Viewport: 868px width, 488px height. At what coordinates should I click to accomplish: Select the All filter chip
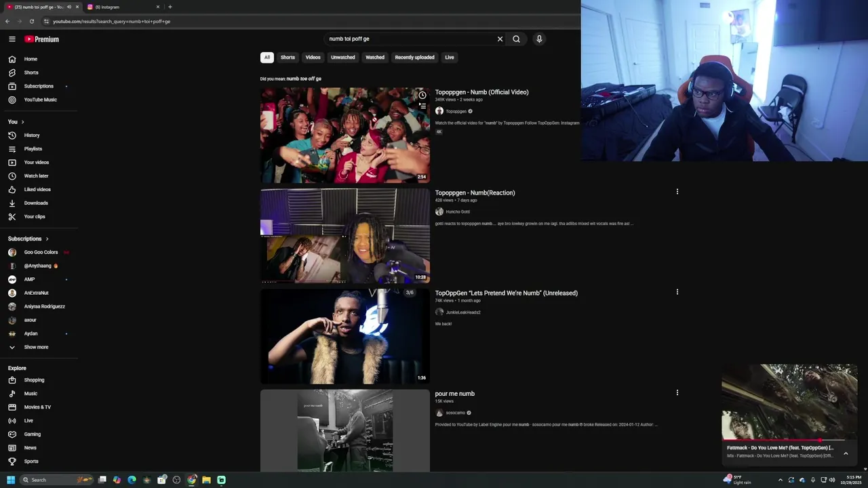[267, 58]
